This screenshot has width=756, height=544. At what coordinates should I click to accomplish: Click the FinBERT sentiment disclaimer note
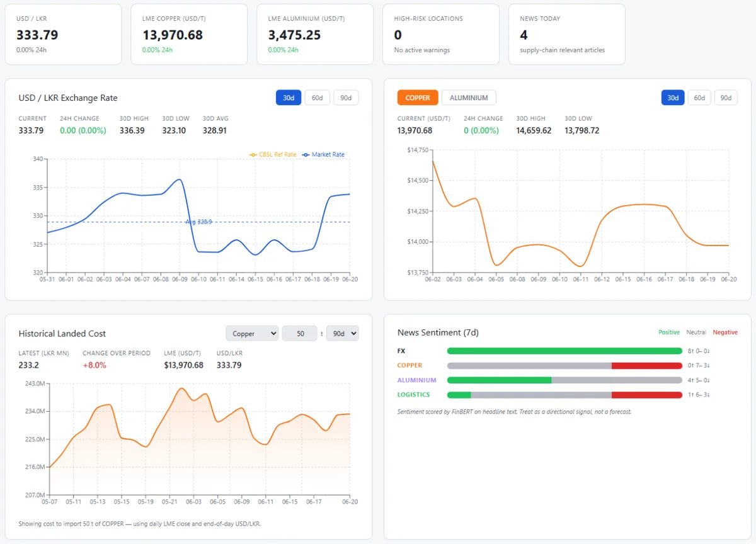(514, 412)
